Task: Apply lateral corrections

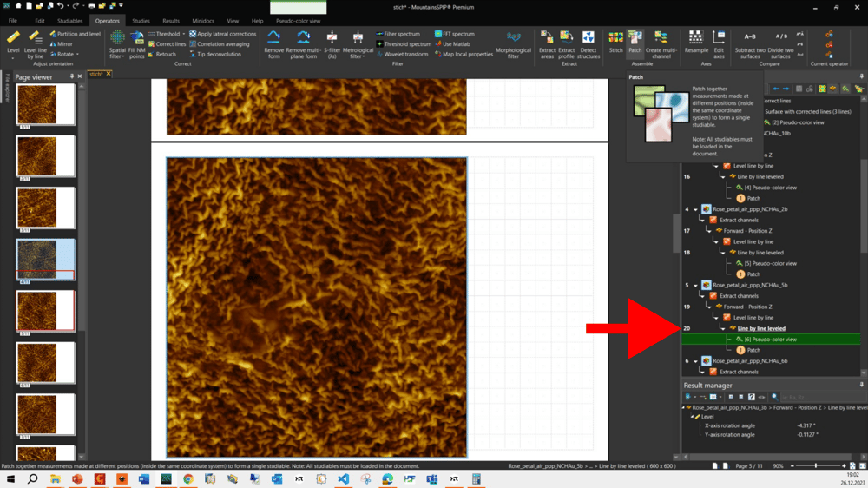Action: (222, 34)
